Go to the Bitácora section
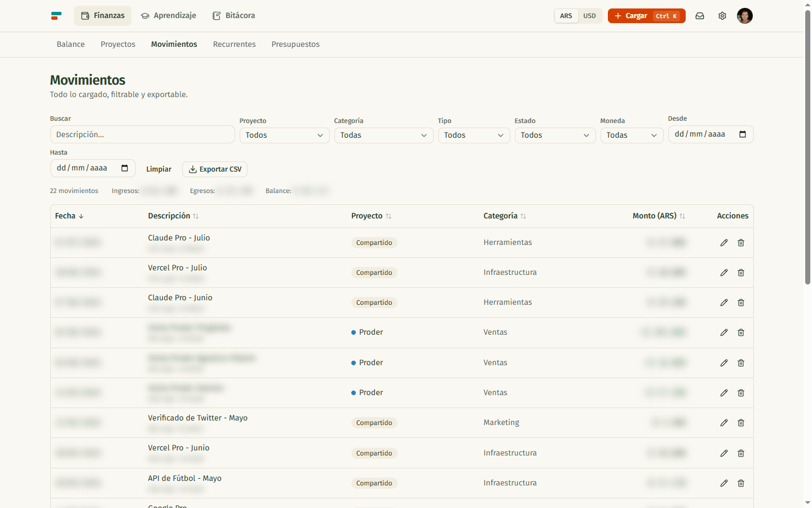The height and width of the screenshot is (508, 812). [x=233, y=16]
